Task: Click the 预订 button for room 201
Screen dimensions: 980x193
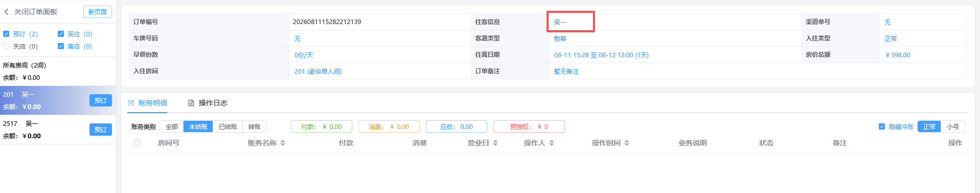Action: 101,100
